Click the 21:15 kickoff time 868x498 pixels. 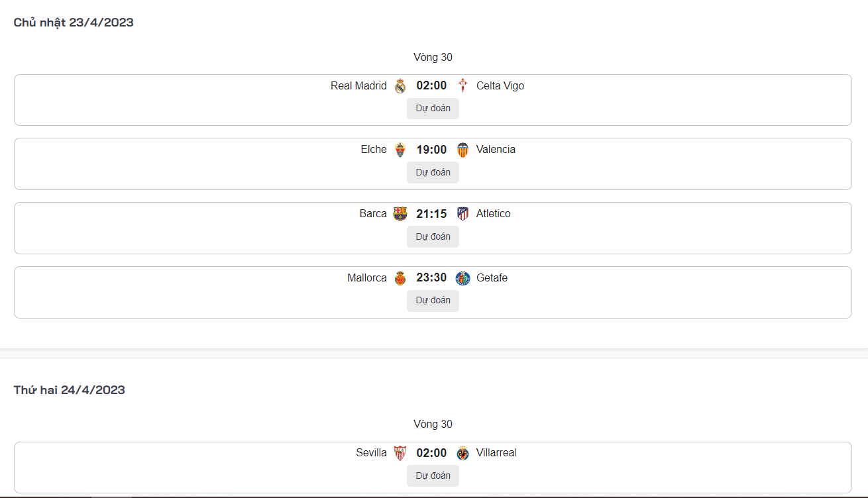pos(431,214)
